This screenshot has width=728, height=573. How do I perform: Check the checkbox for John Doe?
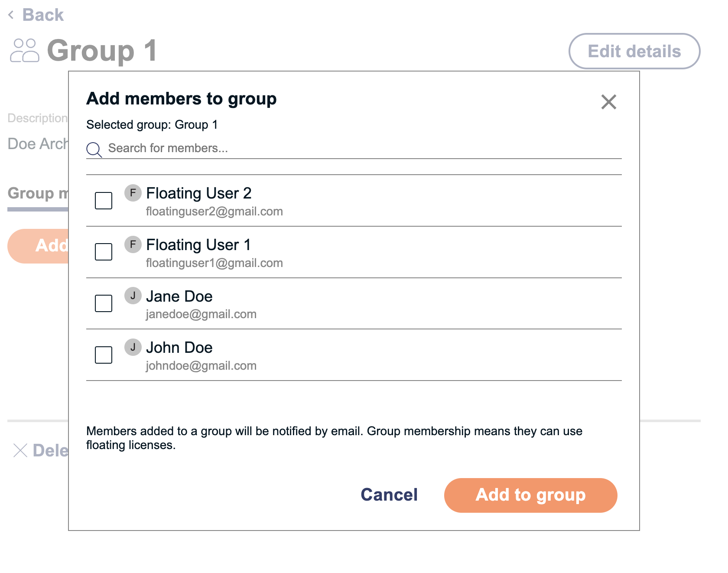pyautogui.click(x=103, y=355)
